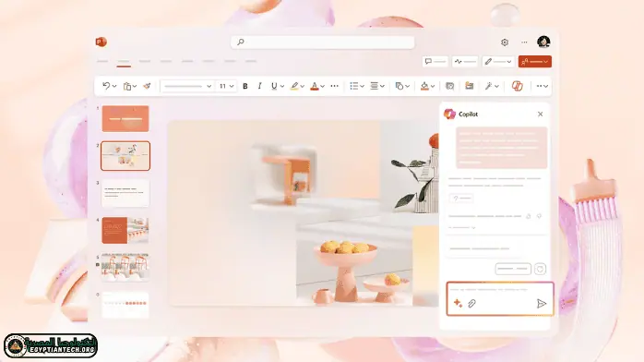Expand the highlight color arrow
The height and width of the screenshot is (362, 644).
(x=303, y=86)
